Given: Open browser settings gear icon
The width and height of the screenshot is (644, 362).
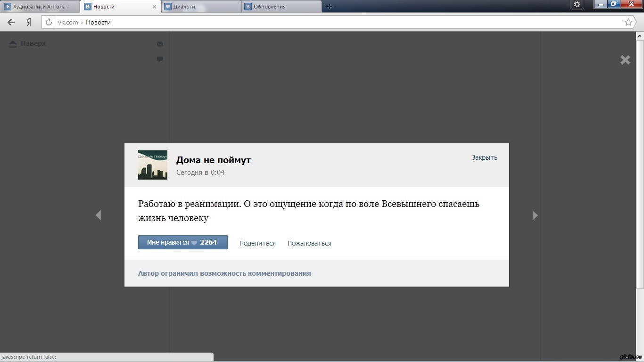Looking at the screenshot, I should click(x=577, y=5).
